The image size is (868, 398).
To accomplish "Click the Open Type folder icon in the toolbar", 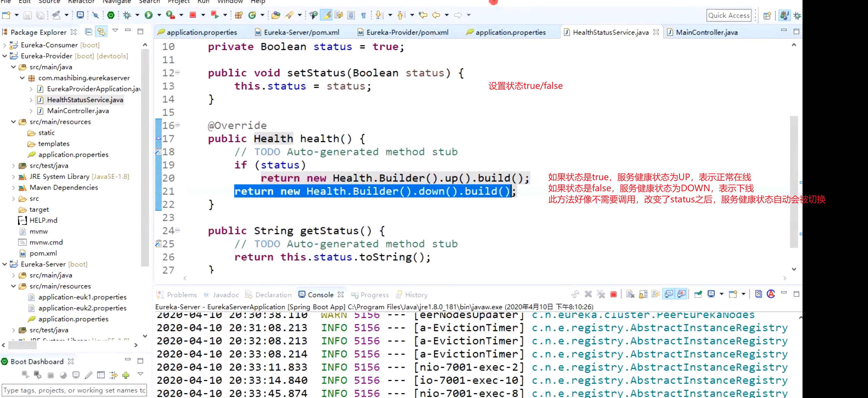I will tap(276, 15).
